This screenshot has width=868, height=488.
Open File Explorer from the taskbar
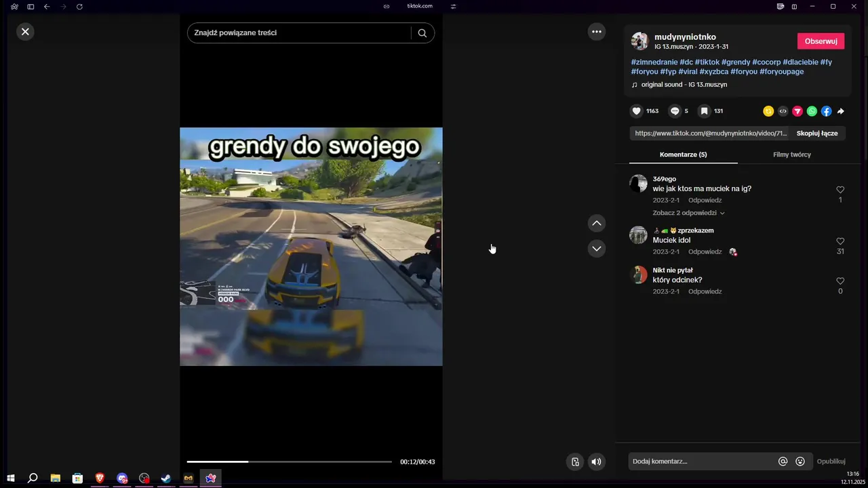coord(56,479)
